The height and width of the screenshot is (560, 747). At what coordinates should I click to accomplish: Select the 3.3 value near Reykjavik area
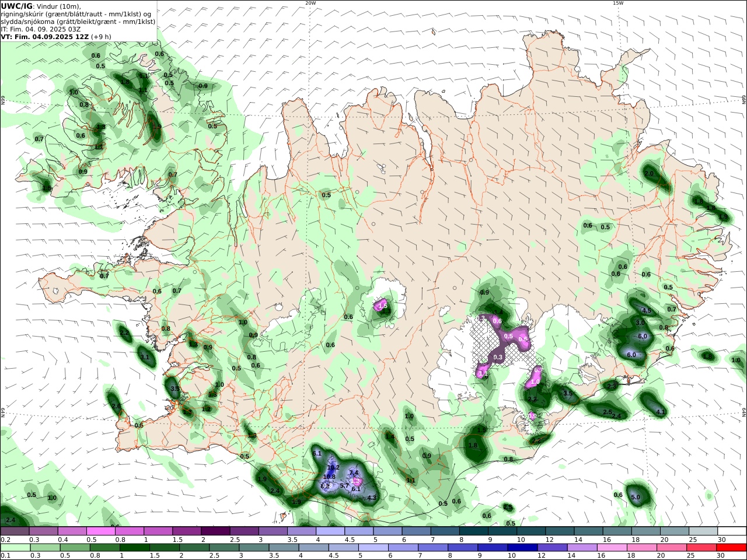click(x=174, y=388)
